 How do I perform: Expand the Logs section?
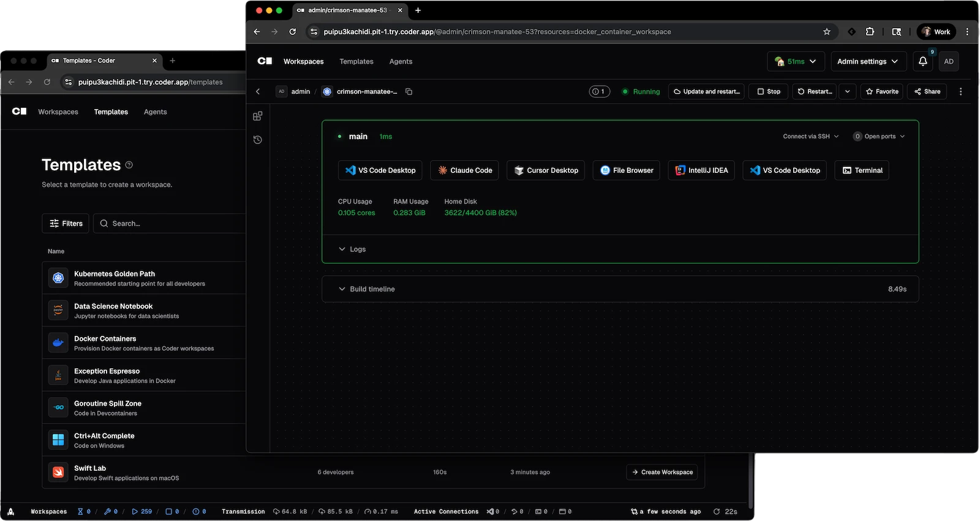[x=352, y=249]
